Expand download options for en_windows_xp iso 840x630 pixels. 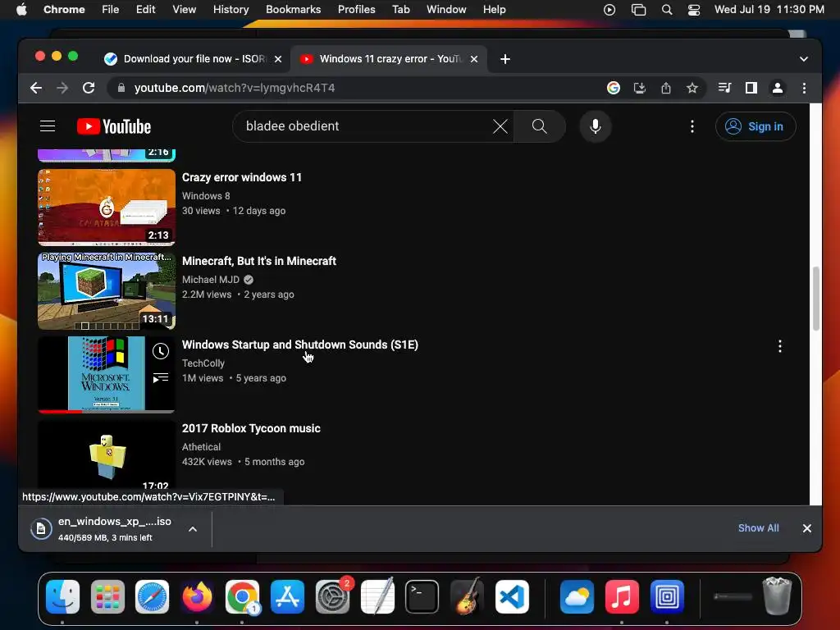pos(193,529)
